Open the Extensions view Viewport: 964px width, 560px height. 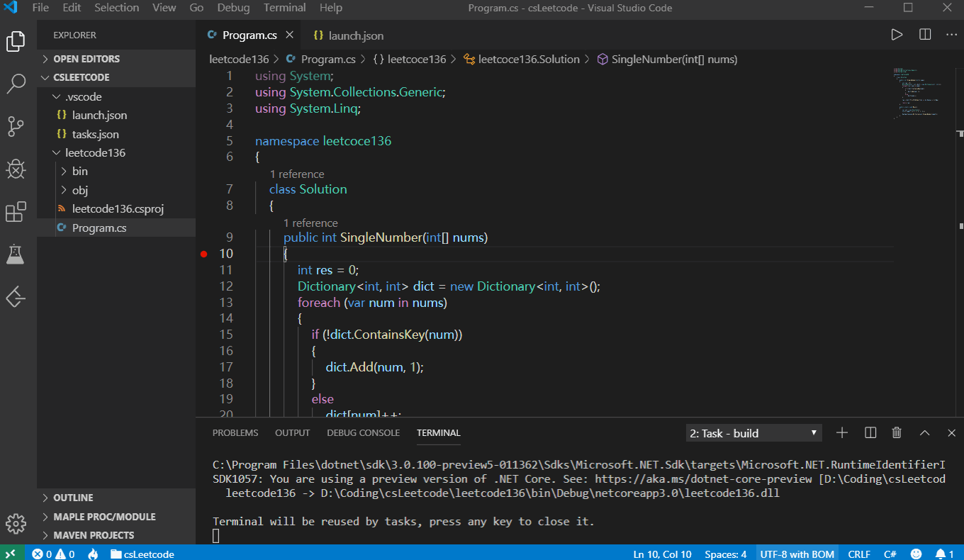[x=16, y=212]
